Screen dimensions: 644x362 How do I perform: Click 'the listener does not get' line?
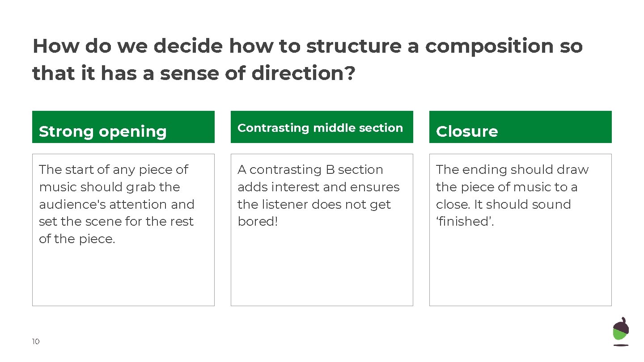(314, 205)
